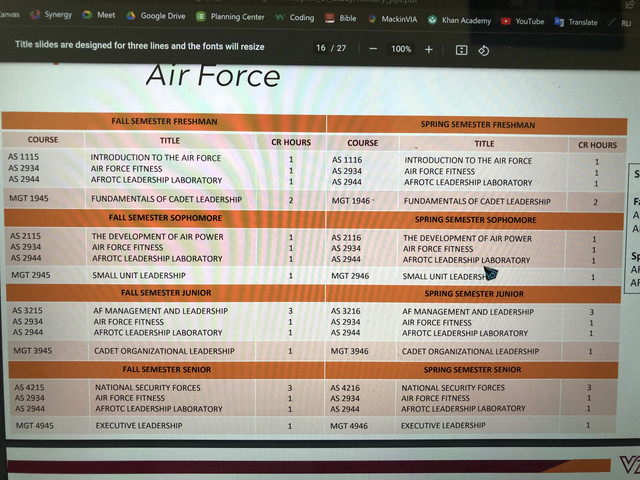The height and width of the screenshot is (480, 640).
Task: Click the 100% zoom level field
Action: click(401, 49)
